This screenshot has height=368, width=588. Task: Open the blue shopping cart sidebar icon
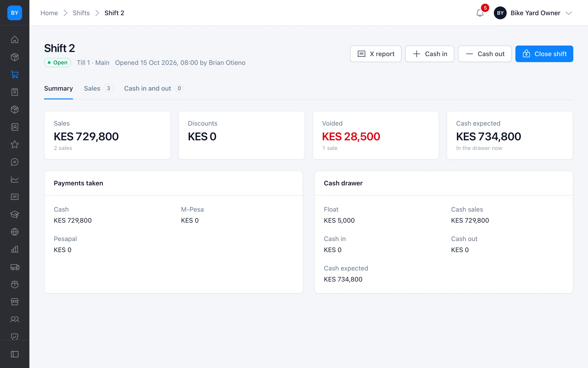14,75
